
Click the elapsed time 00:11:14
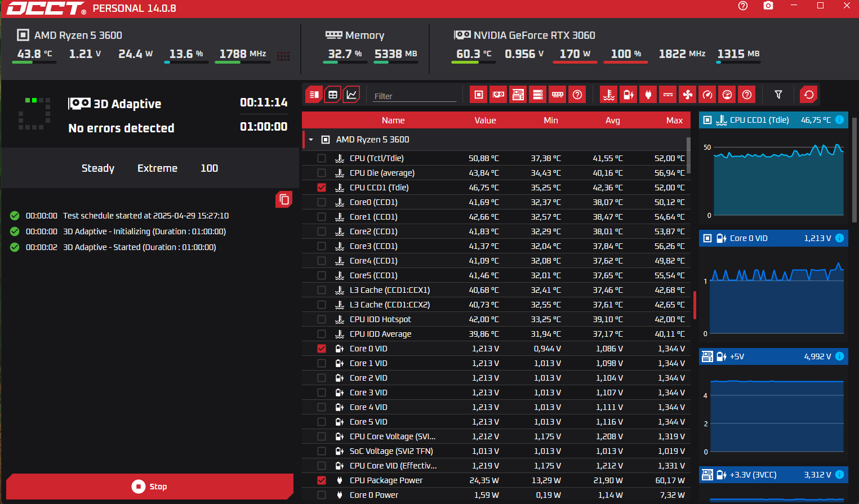pos(264,102)
